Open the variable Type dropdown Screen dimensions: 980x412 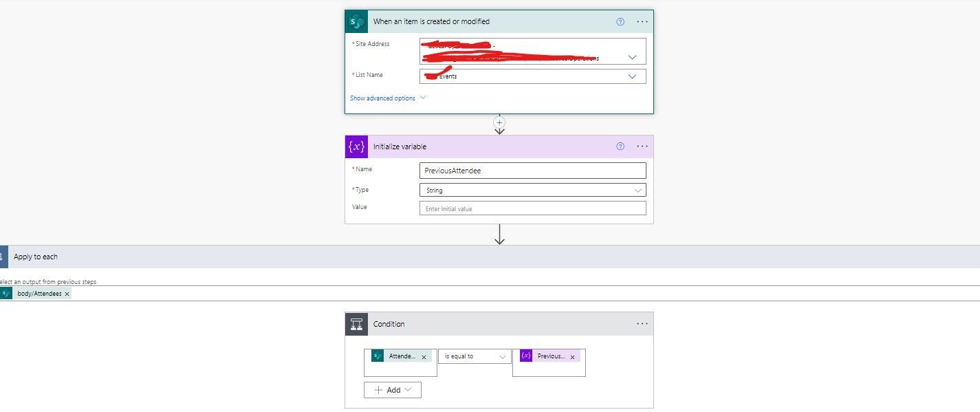pyautogui.click(x=533, y=190)
